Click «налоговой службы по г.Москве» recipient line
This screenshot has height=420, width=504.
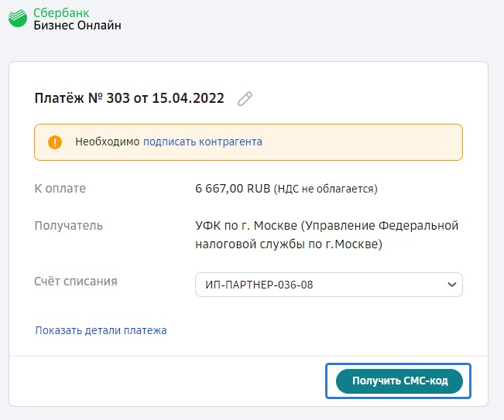(289, 244)
